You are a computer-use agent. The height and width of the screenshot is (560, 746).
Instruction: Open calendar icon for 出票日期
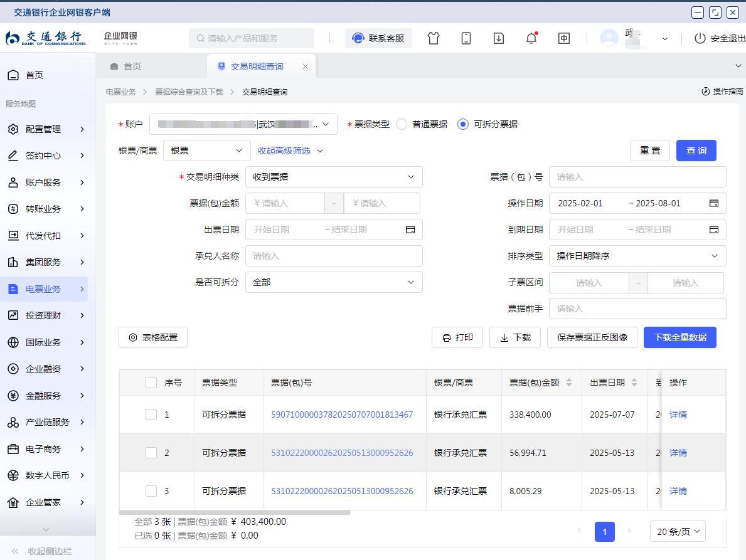tap(410, 230)
